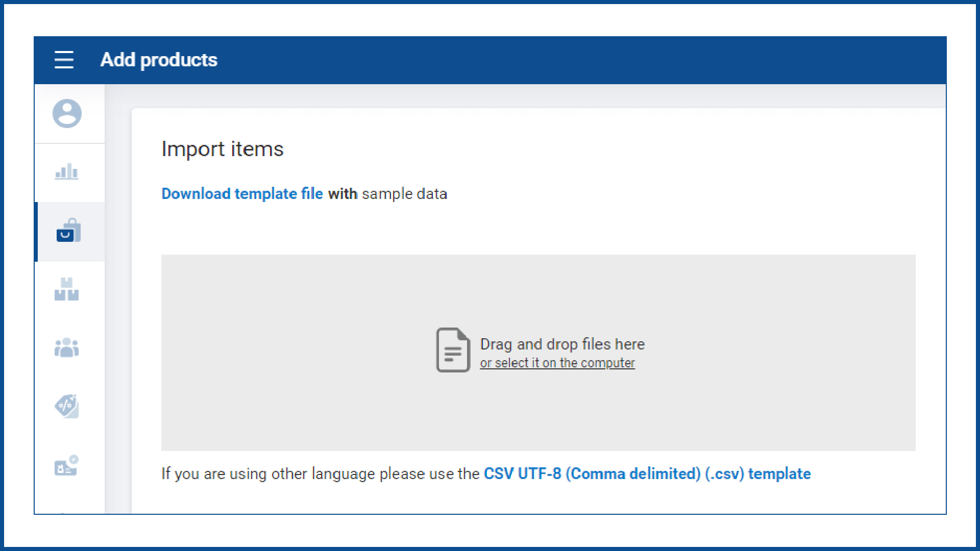Click 'or select it on the computer'
The width and height of the screenshot is (980, 551).
(x=557, y=363)
